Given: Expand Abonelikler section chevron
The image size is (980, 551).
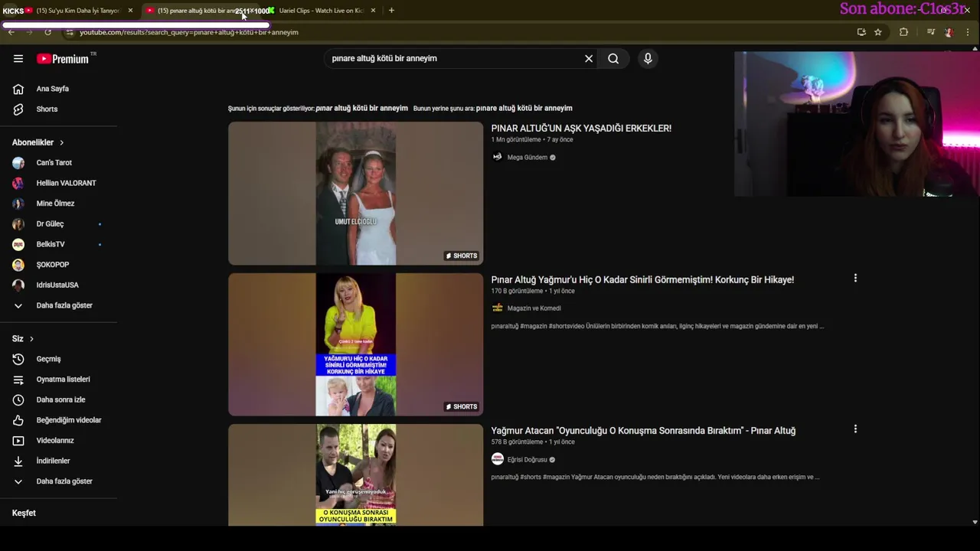Looking at the screenshot, I should click(61, 142).
